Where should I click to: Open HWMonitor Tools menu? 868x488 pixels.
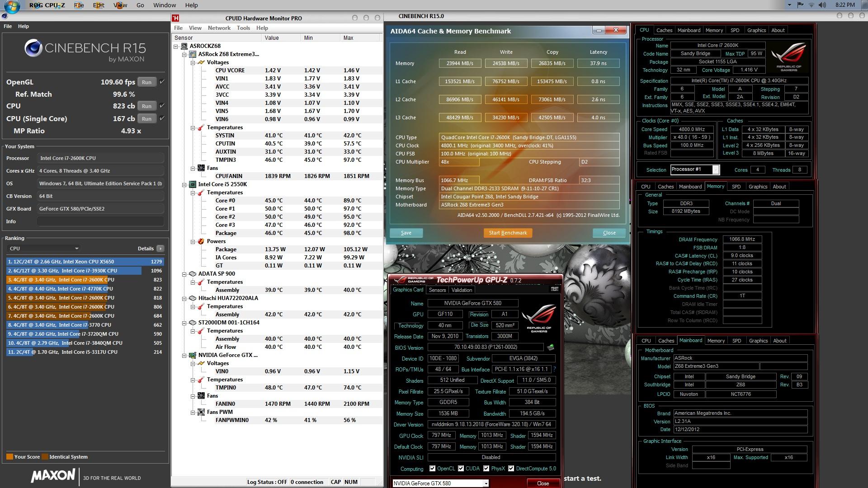(243, 28)
